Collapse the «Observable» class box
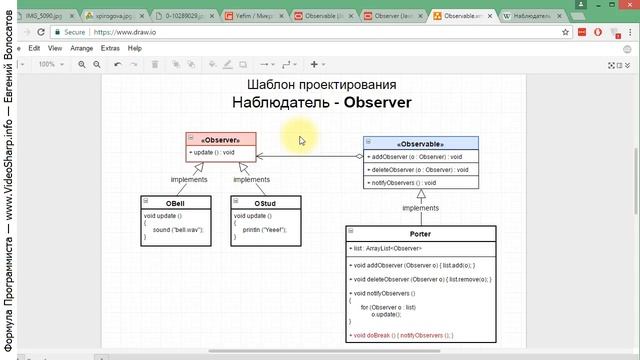Viewport: 640px width, 360px height. click(x=368, y=142)
